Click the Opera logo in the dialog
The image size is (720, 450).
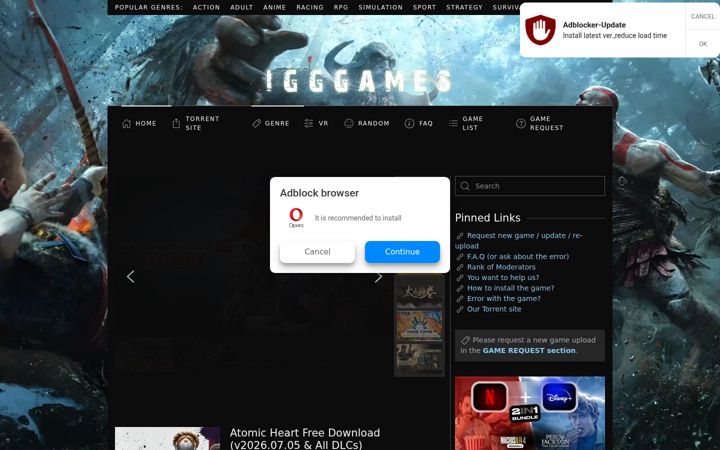pyautogui.click(x=296, y=218)
